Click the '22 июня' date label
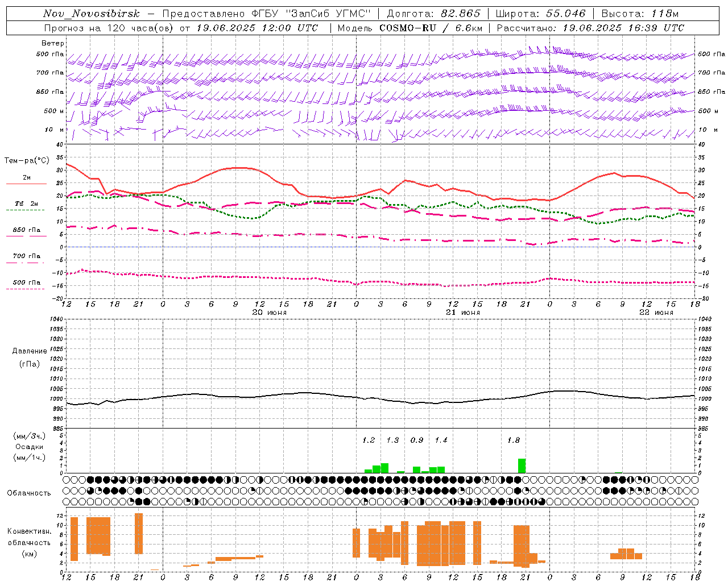728x582 pixels. tap(656, 313)
